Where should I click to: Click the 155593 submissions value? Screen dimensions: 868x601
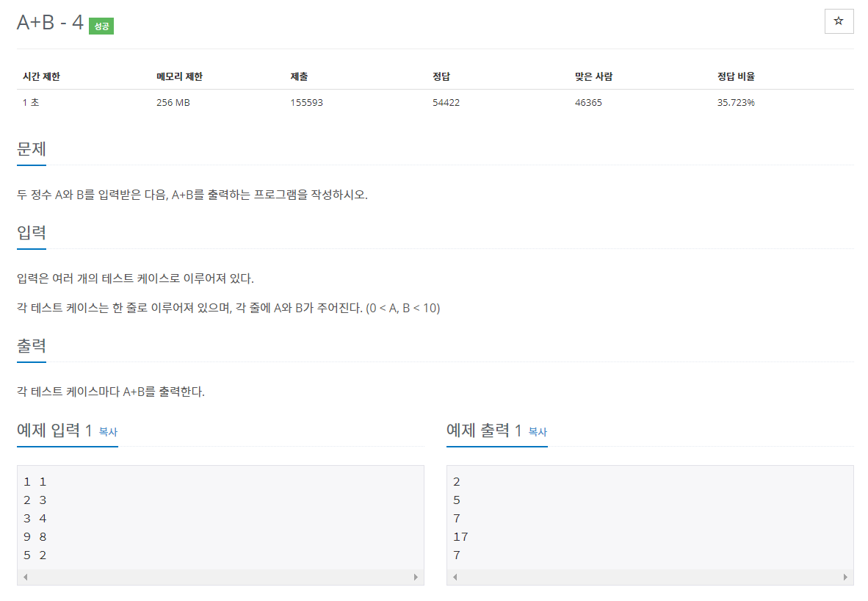[307, 102]
